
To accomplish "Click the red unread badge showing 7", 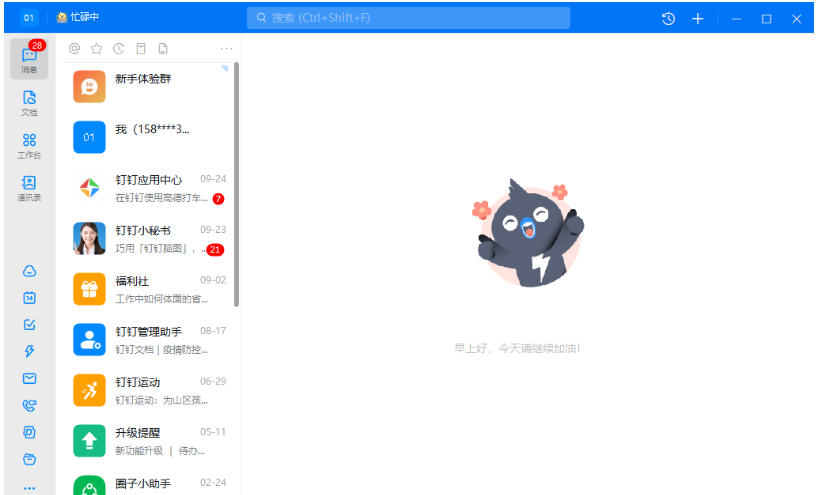I will coord(219,198).
